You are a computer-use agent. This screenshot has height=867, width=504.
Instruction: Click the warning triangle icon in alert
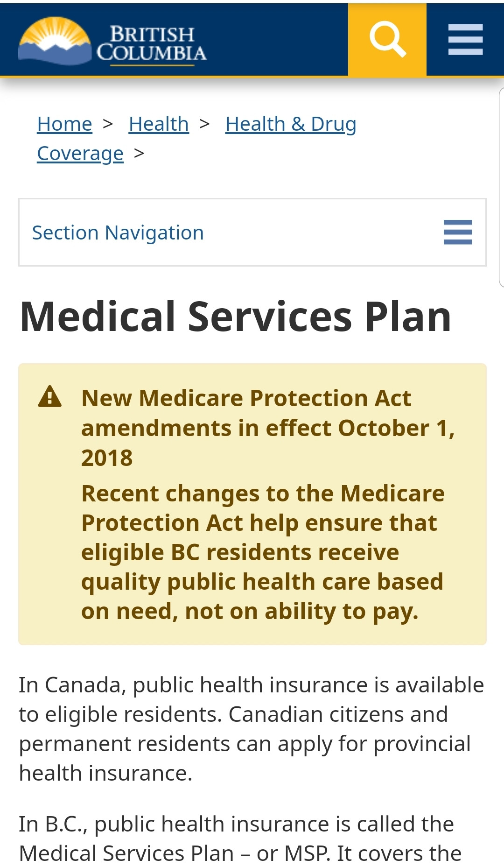coord(50,397)
